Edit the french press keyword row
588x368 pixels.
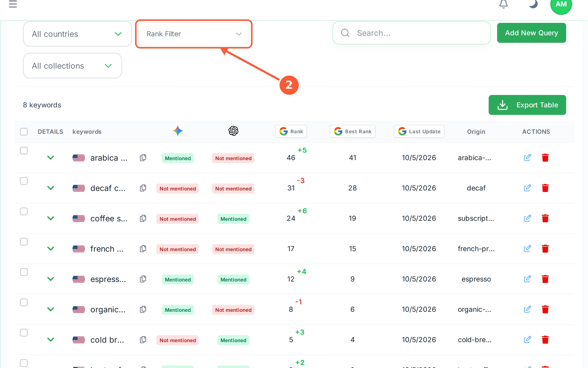pyautogui.click(x=527, y=249)
